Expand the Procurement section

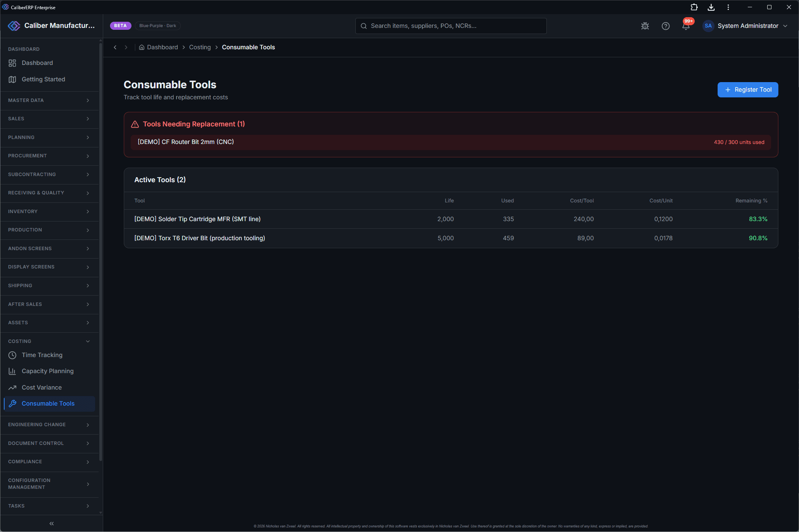click(x=49, y=156)
